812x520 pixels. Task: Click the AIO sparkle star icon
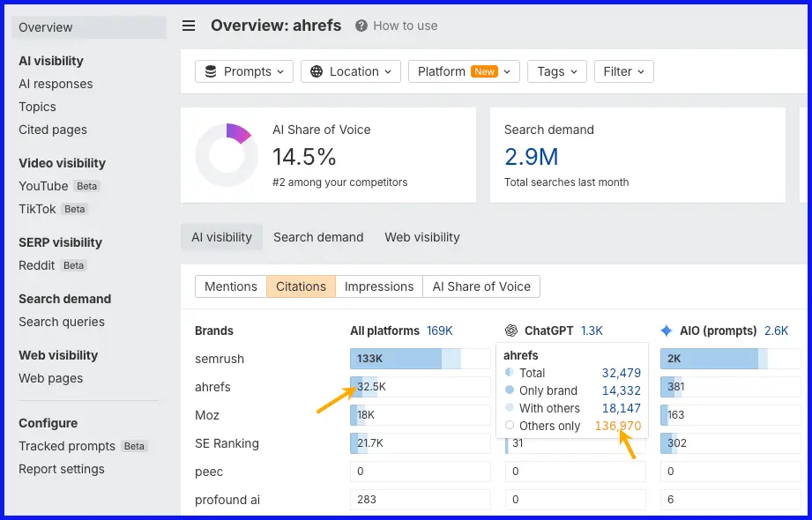[667, 331]
